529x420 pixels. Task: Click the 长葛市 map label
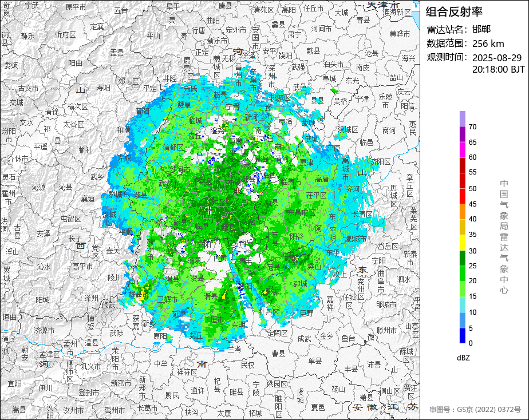point(148,408)
